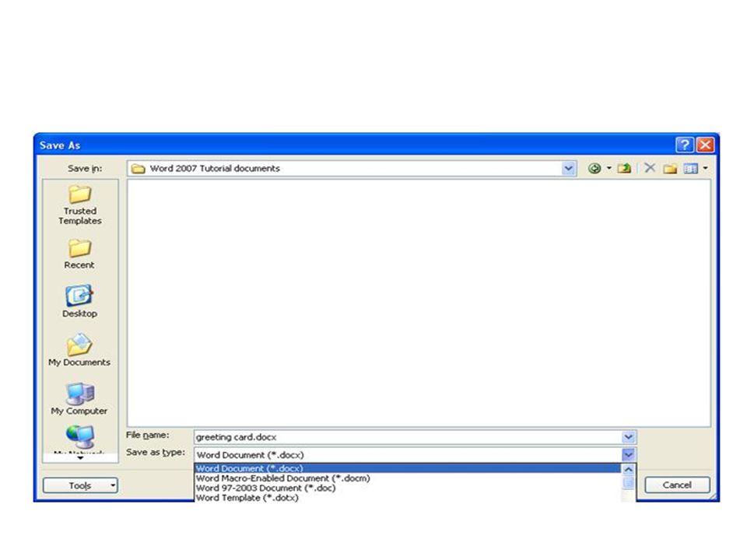This screenshot has width=747, height=560.
Task: Go to the Recent places shortcut
Action: pos(79,254)
